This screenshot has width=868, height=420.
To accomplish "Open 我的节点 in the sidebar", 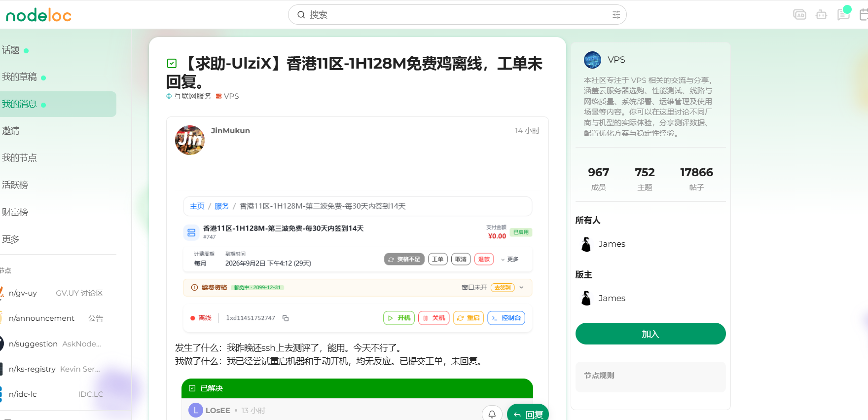I will coord(19,158).
